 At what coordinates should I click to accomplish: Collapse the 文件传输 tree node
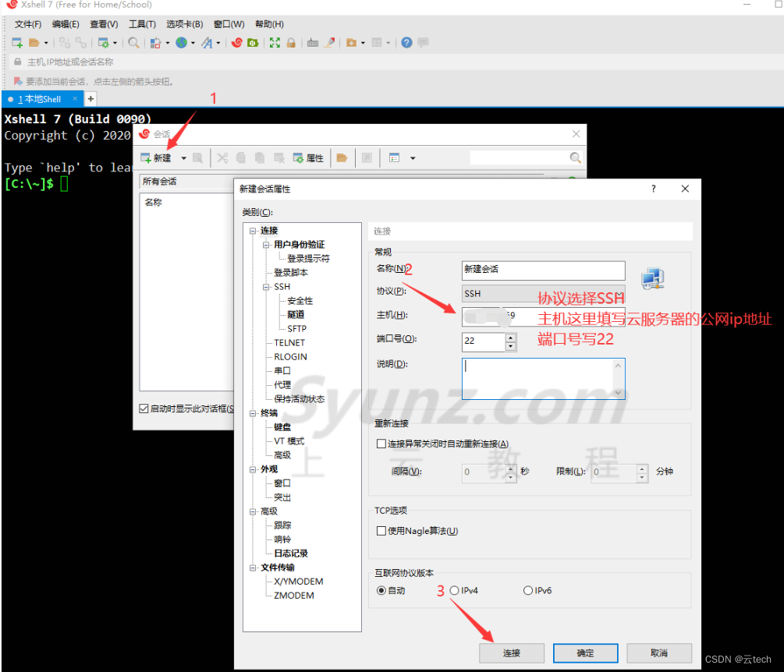253,568
